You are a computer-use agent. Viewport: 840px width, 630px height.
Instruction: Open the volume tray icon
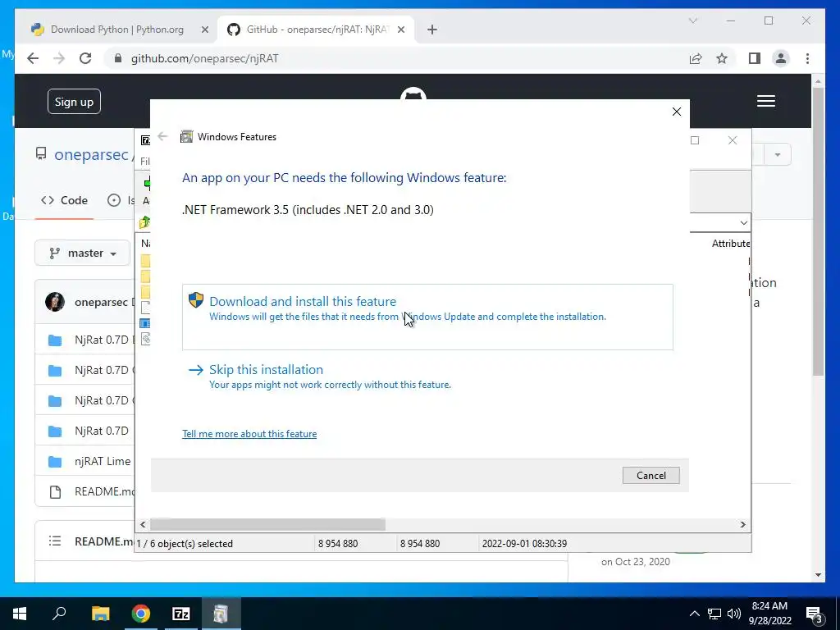click(x=734, y=614)
